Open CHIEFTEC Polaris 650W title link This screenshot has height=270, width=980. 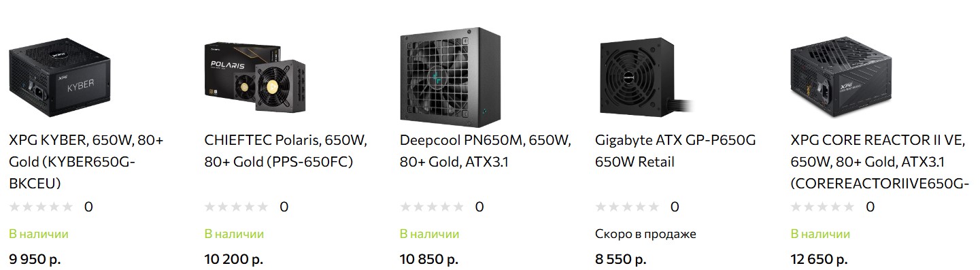click(286, 151)
